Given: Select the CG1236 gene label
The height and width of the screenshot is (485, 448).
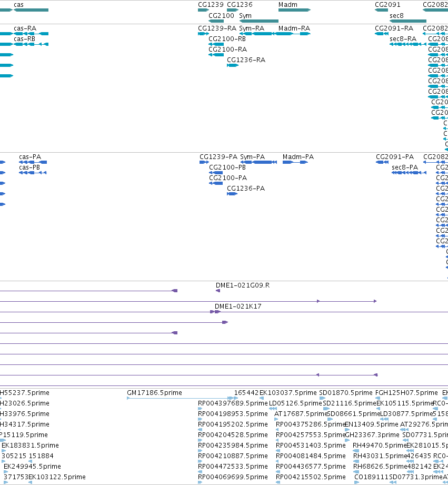Looking at the screenshot, I should (240, 5).
